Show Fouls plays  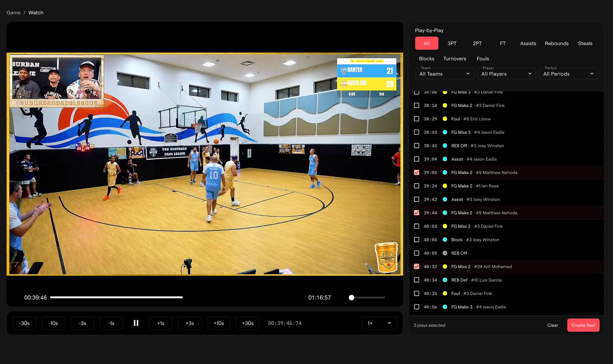click(483, 59)
